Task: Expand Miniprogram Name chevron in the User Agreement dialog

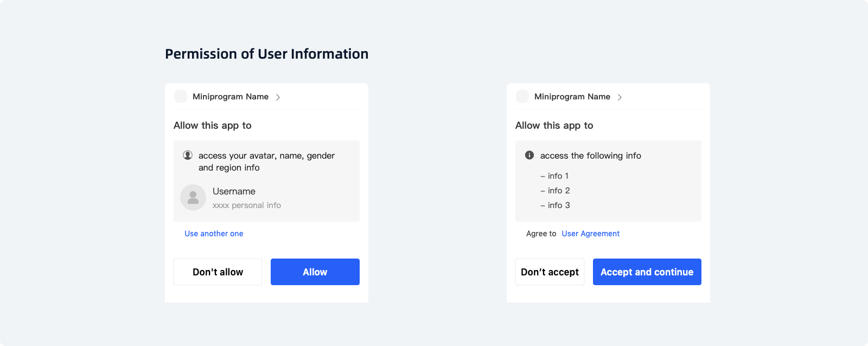Action: (620, 97)
